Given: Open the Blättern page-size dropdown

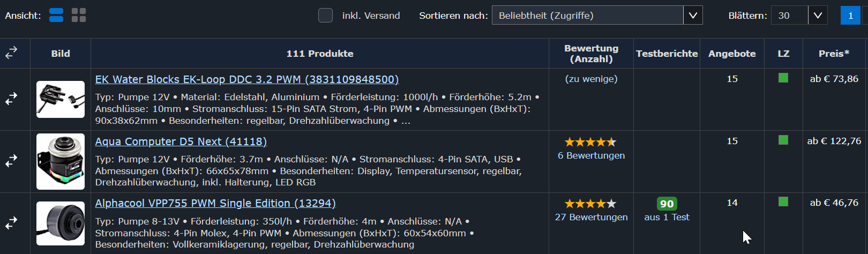Looking at the screenshot, I should point(799,16).
